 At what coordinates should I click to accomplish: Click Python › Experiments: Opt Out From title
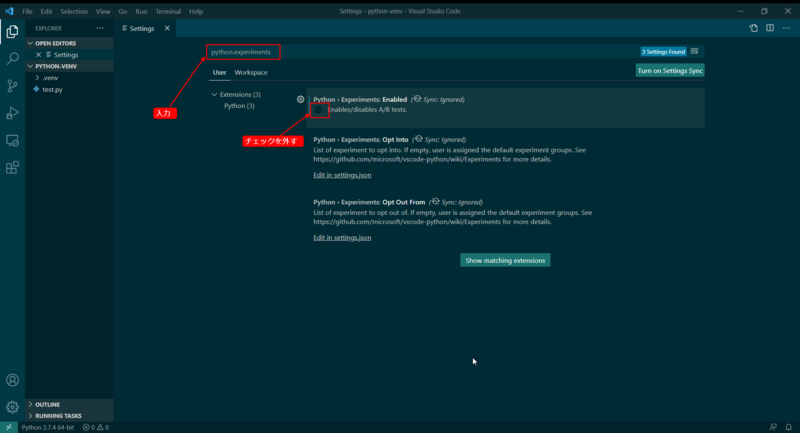coord(369,202)
